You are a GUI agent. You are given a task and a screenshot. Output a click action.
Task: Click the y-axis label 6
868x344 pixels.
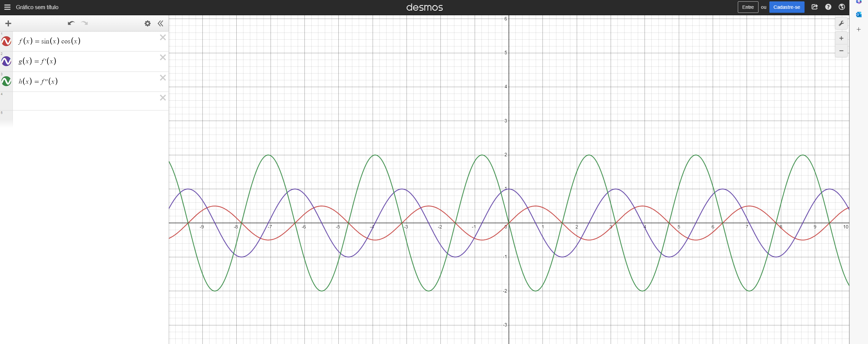tap(506, 19)
